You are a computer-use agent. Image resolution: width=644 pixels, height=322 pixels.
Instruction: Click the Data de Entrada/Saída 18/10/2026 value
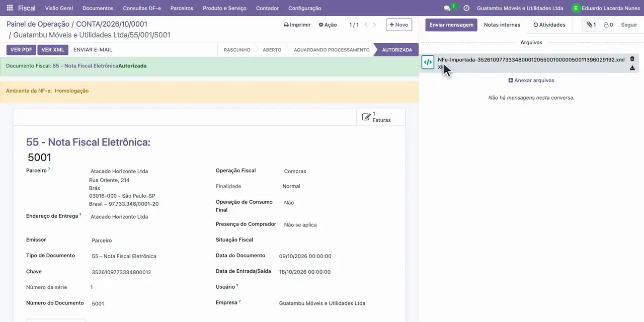[x=304, y=272]
